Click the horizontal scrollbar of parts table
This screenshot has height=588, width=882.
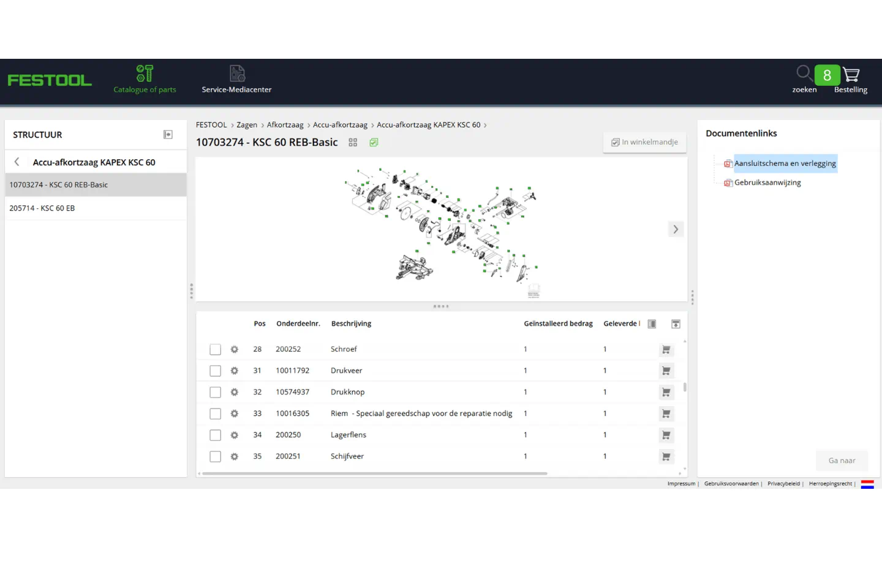[x=375, y=473]
